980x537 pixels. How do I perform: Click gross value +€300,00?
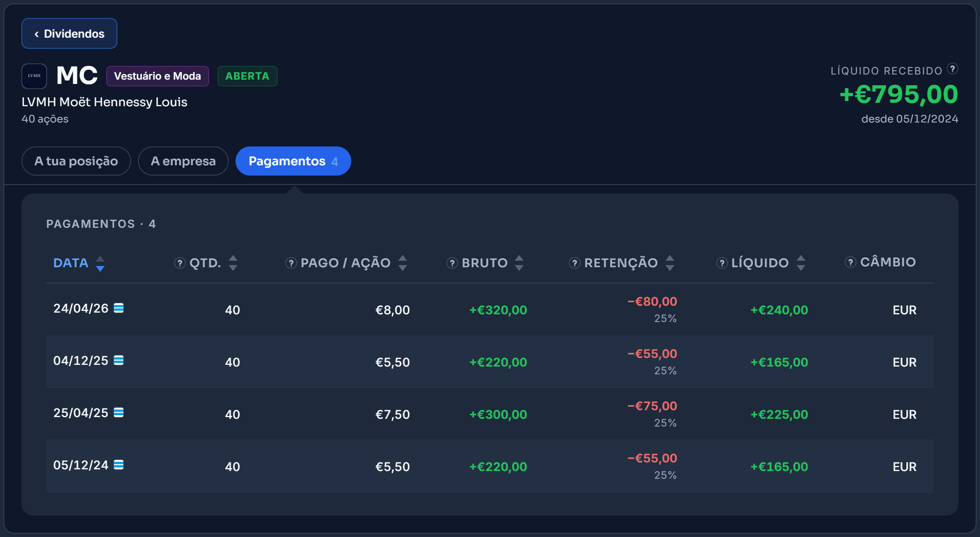pos(498,415)
